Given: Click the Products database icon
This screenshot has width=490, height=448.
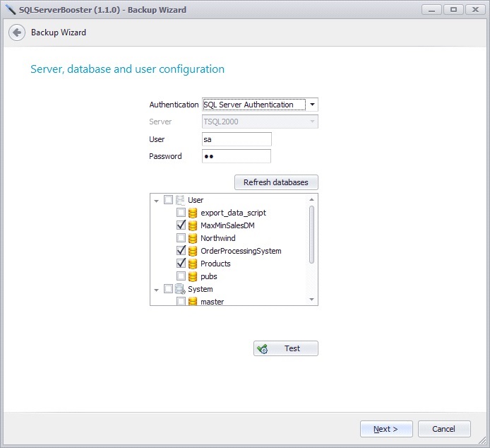Looking at the screenshot, I should 193,264.
